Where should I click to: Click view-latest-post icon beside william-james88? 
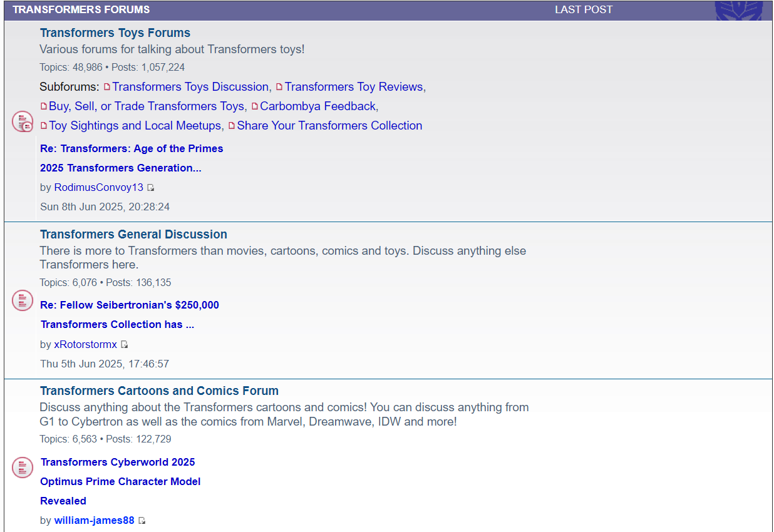point(142,521)
